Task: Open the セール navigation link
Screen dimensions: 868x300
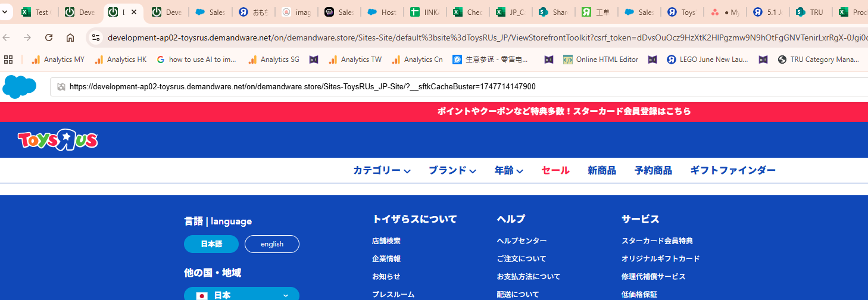Action: [x=555, y=170]
